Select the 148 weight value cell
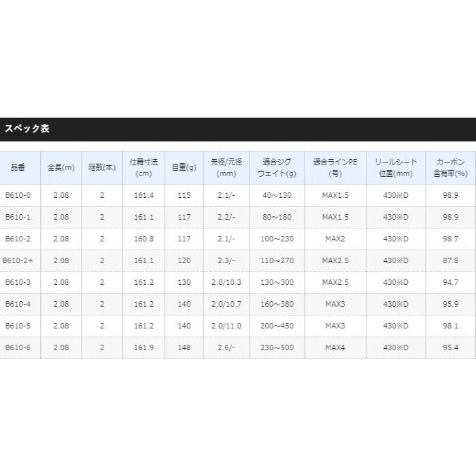 (x=184, y=347)
